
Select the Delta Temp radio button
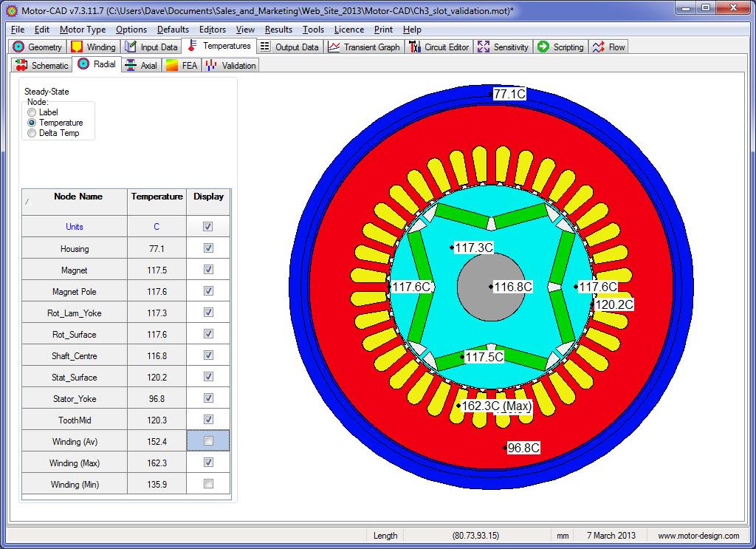32,133
